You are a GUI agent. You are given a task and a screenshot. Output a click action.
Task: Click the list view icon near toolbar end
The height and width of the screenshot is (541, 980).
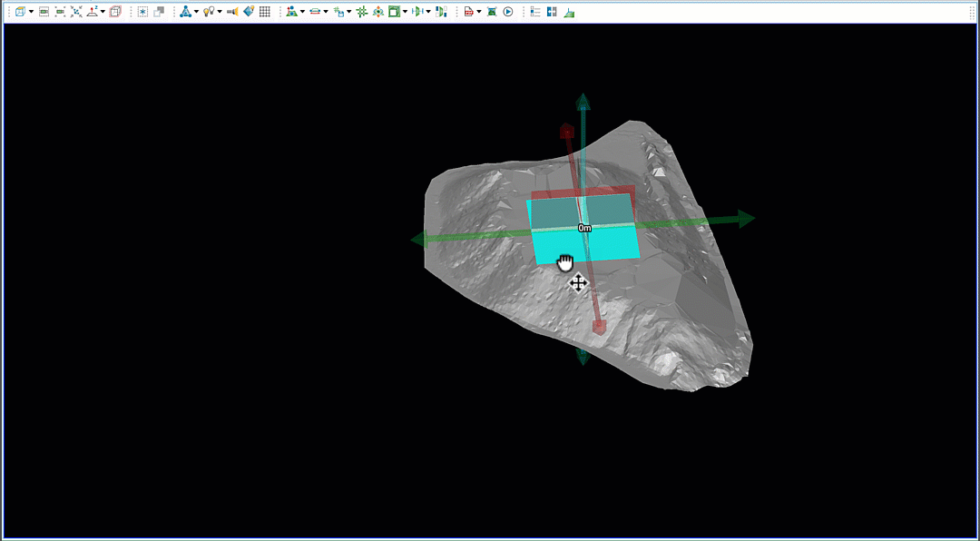point(534,12)
